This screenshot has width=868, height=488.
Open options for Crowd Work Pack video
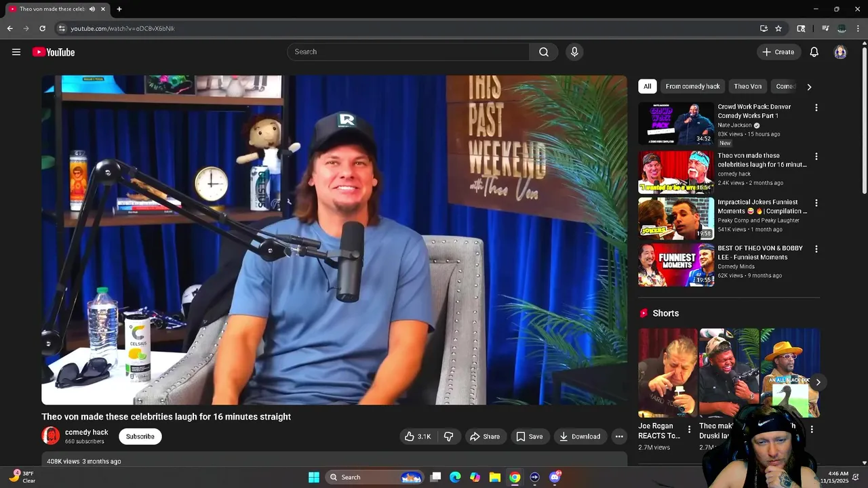click(816, 108)
